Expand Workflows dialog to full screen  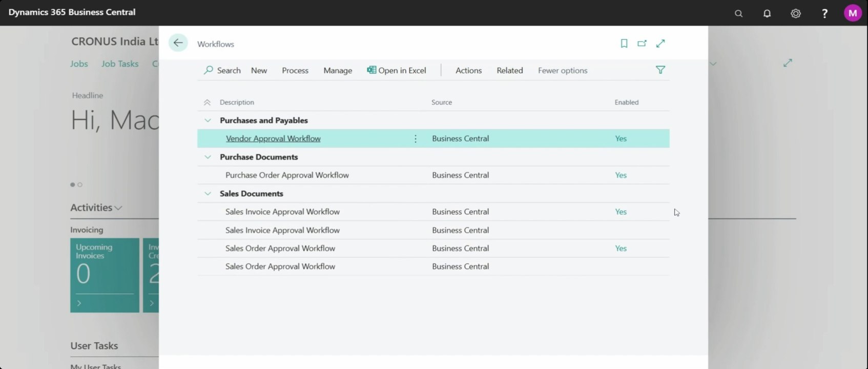[x=660, y=44]
